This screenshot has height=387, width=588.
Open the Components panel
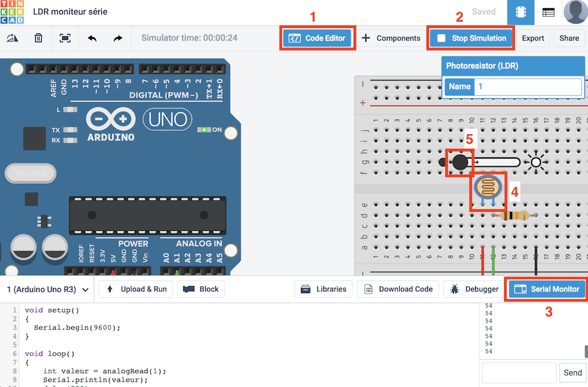tap(391, 38)
